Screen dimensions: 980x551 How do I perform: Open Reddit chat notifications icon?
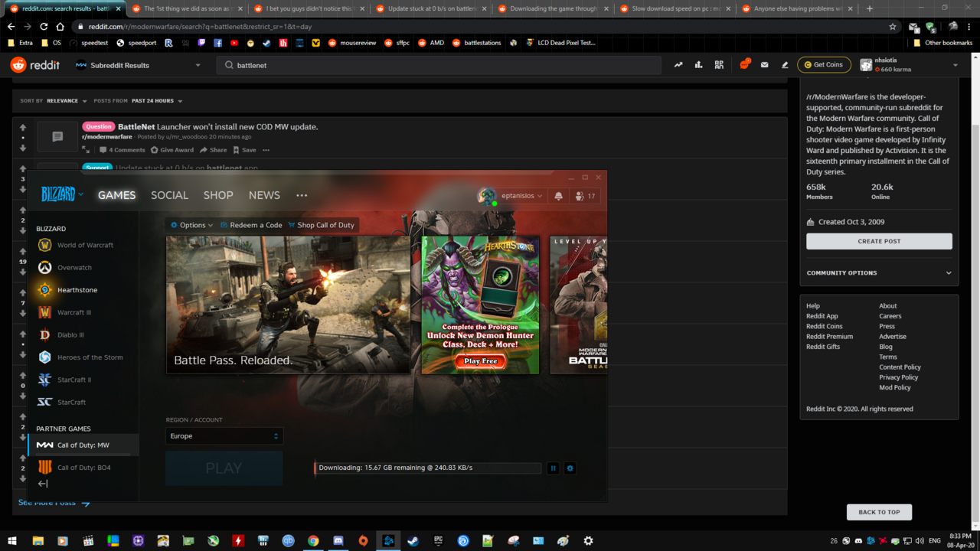tap(744, 65)
